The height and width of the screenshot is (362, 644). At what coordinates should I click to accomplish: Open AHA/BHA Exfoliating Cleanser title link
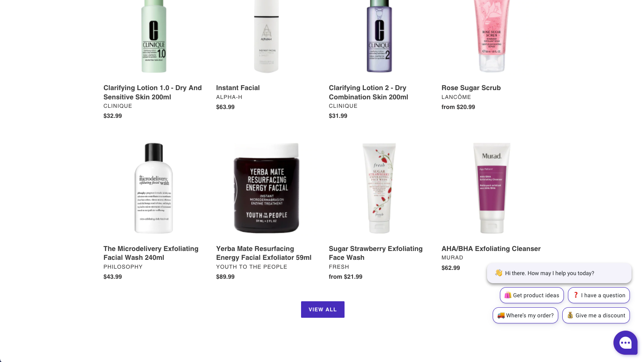(491, 249)
